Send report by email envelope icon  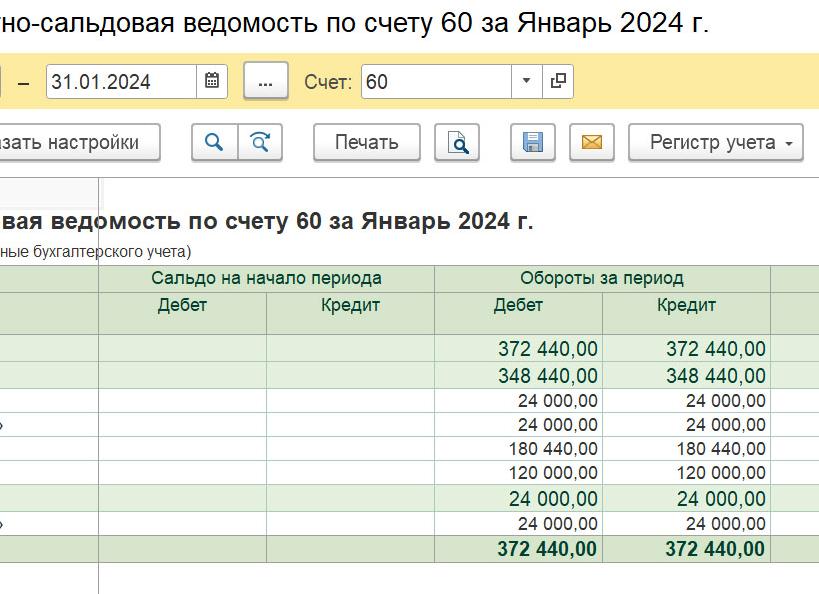click(x=592, y=142)
